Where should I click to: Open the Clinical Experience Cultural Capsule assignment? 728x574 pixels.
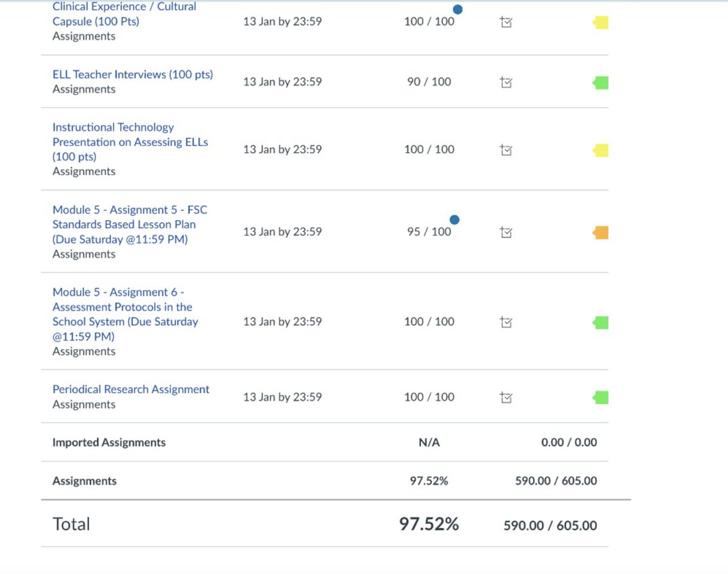pos(124,14)
